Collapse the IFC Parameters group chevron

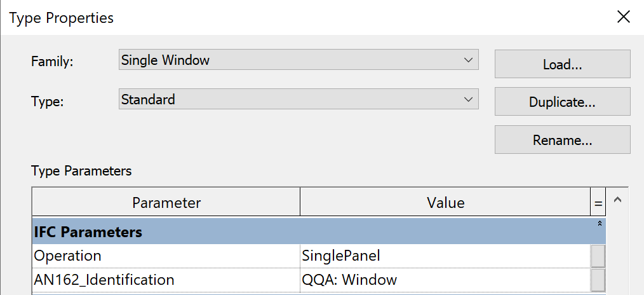pos(600,224)
